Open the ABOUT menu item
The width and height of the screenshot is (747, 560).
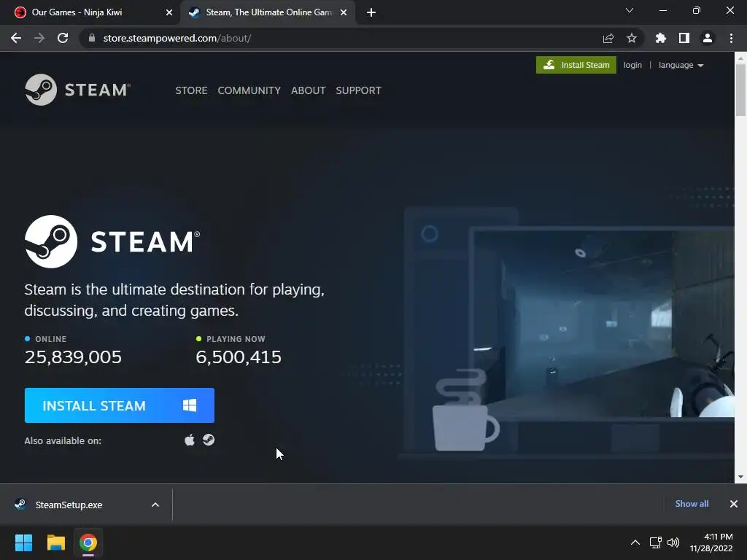pyautogui.click(x=309, y=90)
